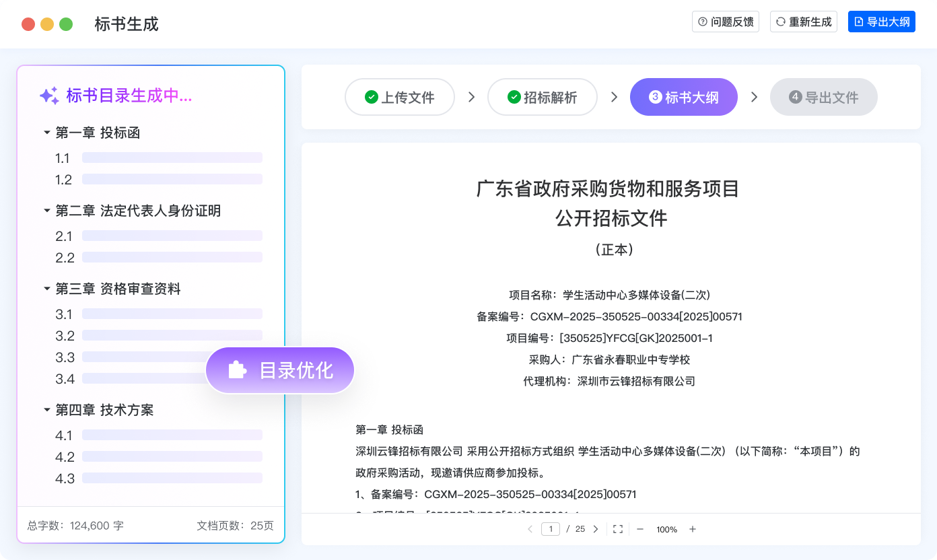This screenshot has height=560, width=937.
Task: Export the outline with 导出大纲
Action: point(882,22)
